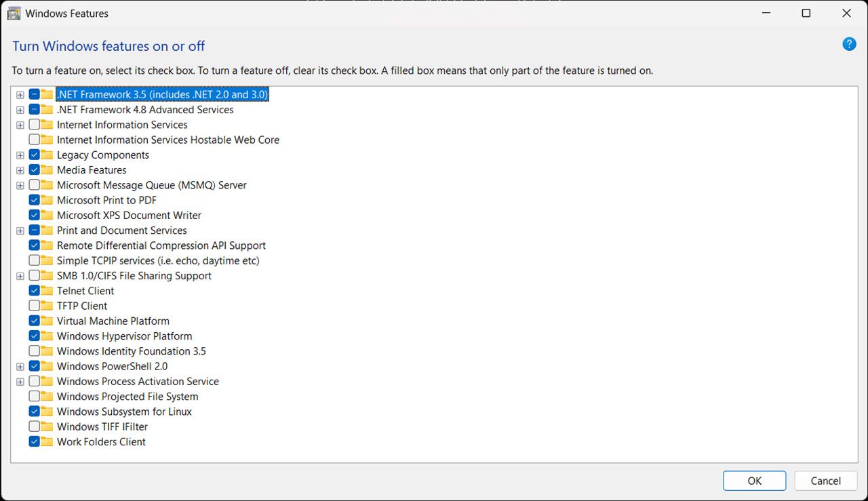Image resolution: width=868 pixels, height=501 pixels.
Task: Select the Virtual Machine Platform folder icon
Action: [45, 321]
